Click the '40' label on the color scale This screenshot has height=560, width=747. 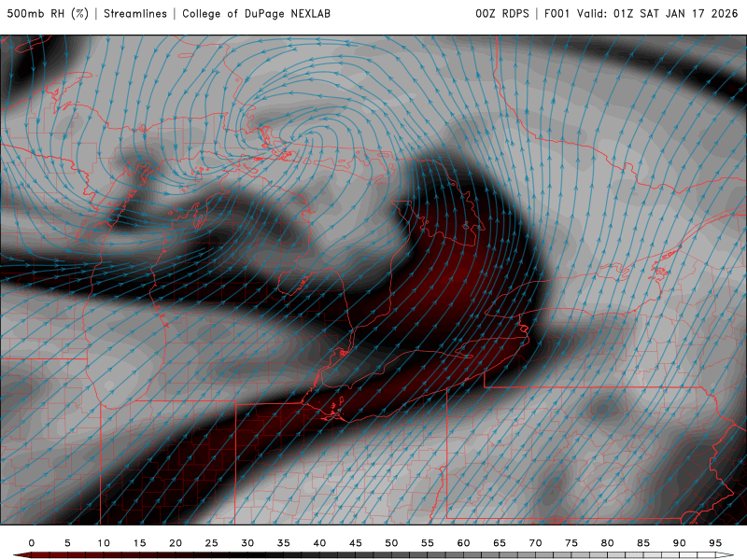coord(319,543)
